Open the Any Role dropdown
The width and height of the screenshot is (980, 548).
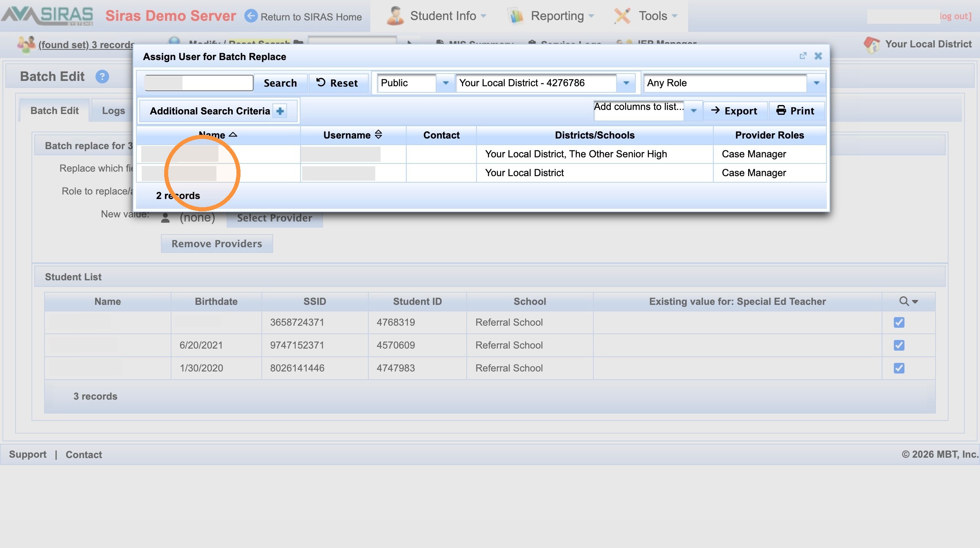[x=816, y=83]
